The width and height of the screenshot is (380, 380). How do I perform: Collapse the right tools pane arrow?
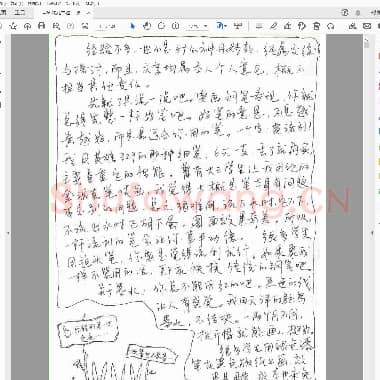(x=372, y=233)
